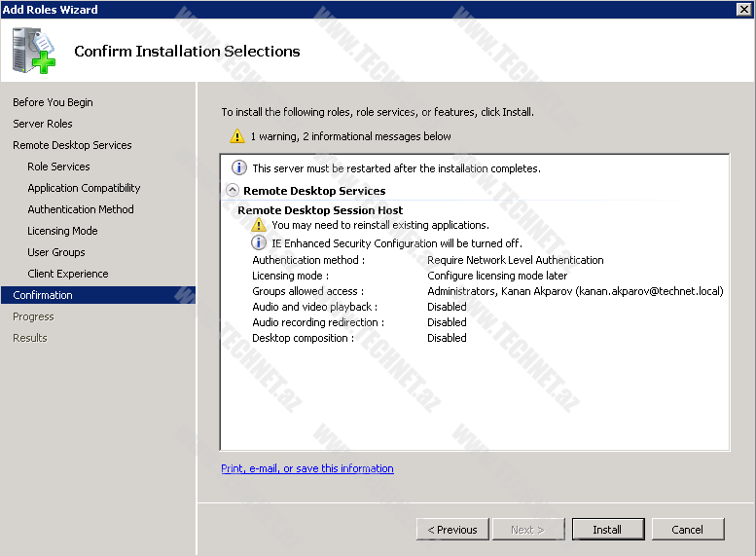756x556 pixels.
Task: Select Remote Desktop Services in sidebar
Action: 72,145
